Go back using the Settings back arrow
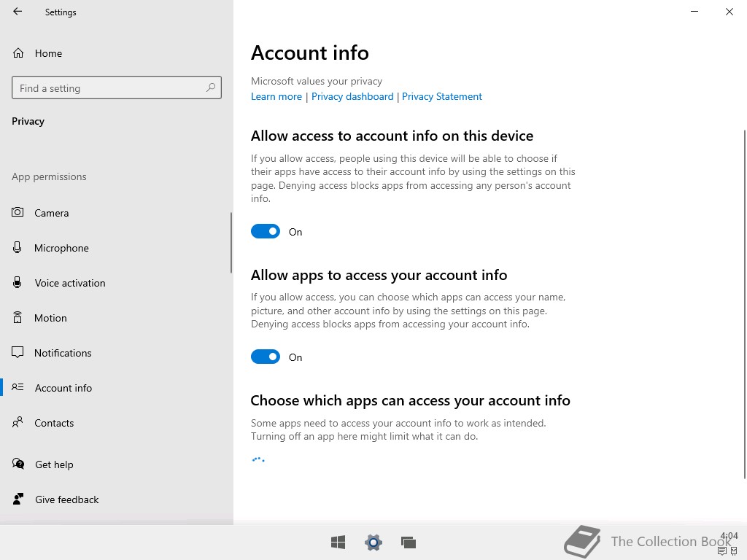The height and width of the screenshot is (560, 747). [x=18, y=12]
